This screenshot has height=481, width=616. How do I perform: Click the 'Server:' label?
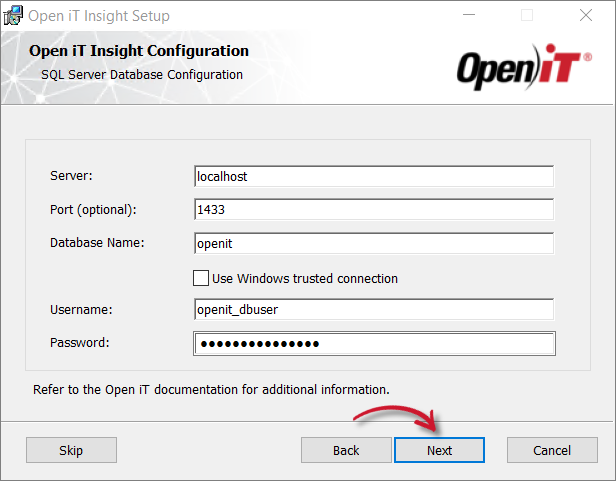pyautogui.click(x=71, y=176)
